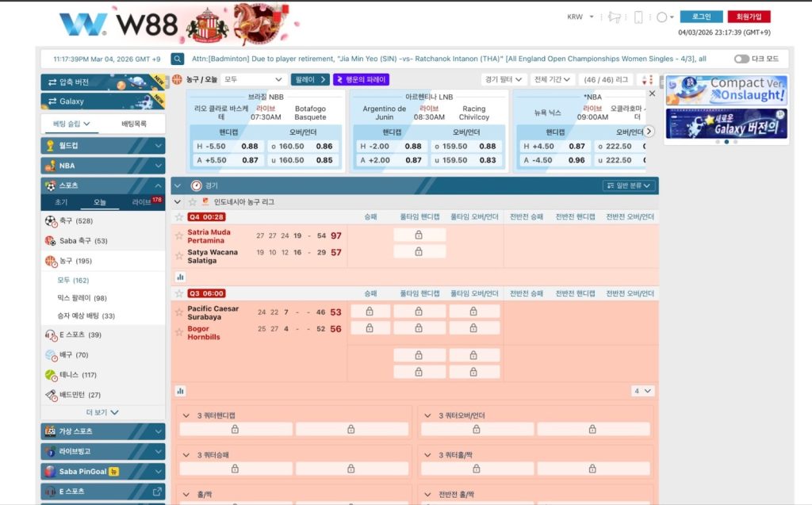
Task: Select handicap H -5.50 0.88 for 리오 클라로
Action: coord(228,147)
